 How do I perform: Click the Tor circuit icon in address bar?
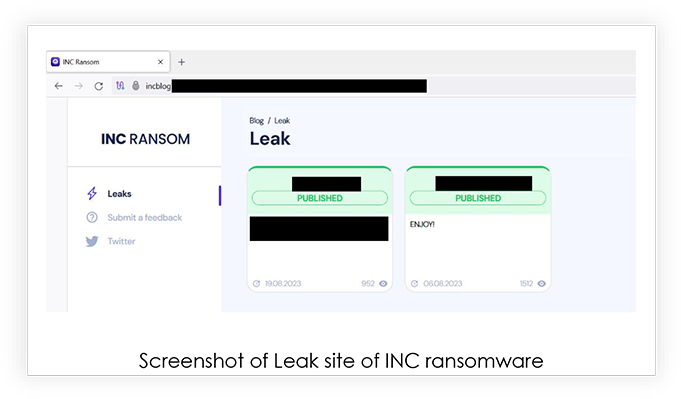click(x=120, y=86)
